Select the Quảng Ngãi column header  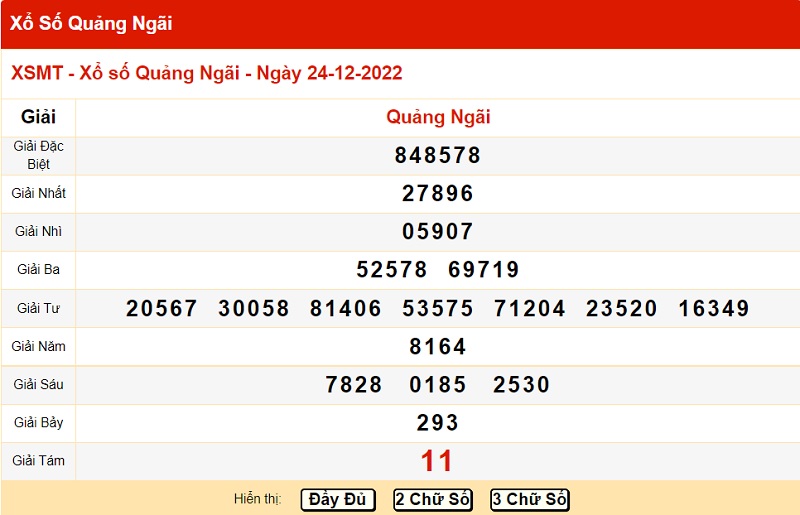[x=438, y=117]
